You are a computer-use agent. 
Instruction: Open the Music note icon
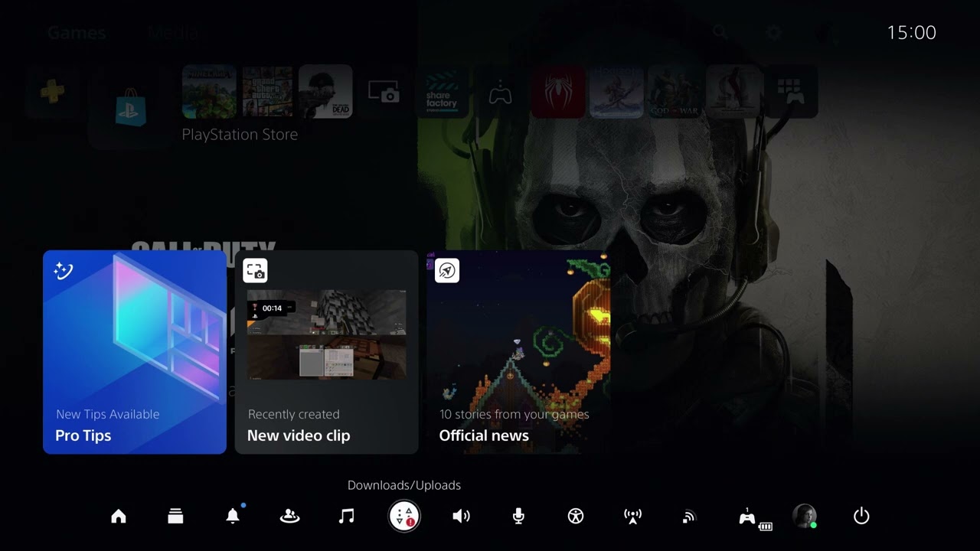(347, 517)
